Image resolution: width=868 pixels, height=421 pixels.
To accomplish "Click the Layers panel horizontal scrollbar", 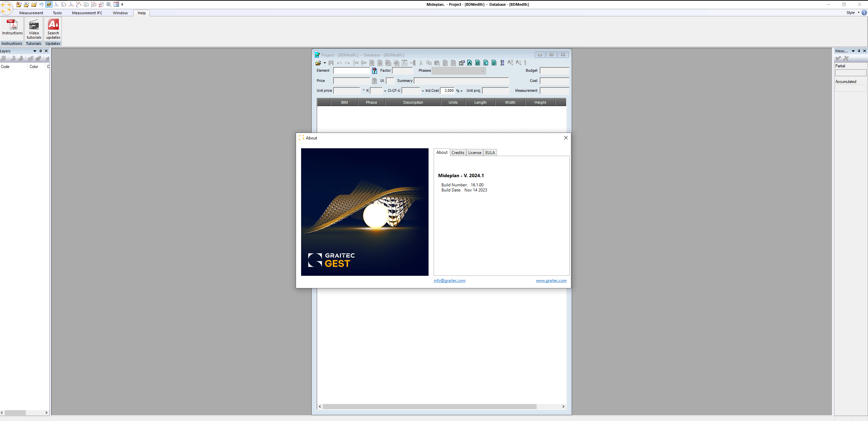I will click(24, 412).
